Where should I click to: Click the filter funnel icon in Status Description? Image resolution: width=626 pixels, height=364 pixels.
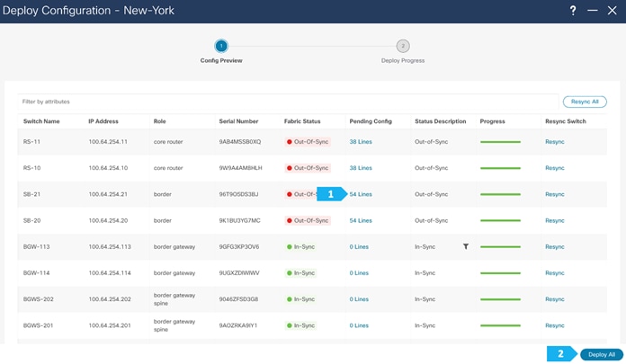[x=466, y=246]
